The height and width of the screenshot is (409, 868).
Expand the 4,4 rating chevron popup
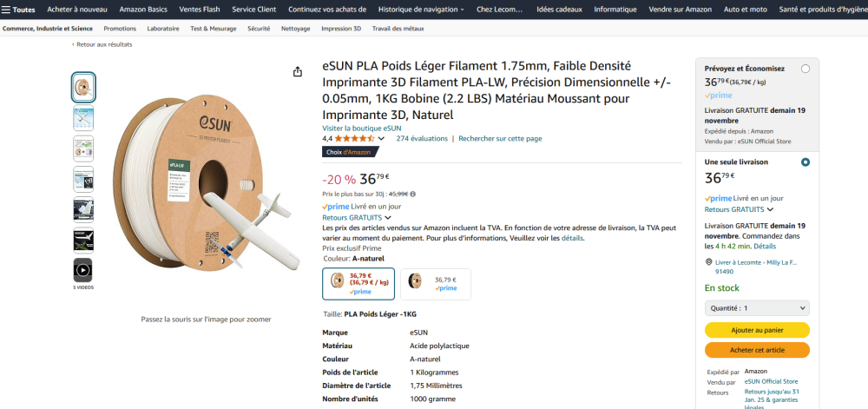click(381, 139)
